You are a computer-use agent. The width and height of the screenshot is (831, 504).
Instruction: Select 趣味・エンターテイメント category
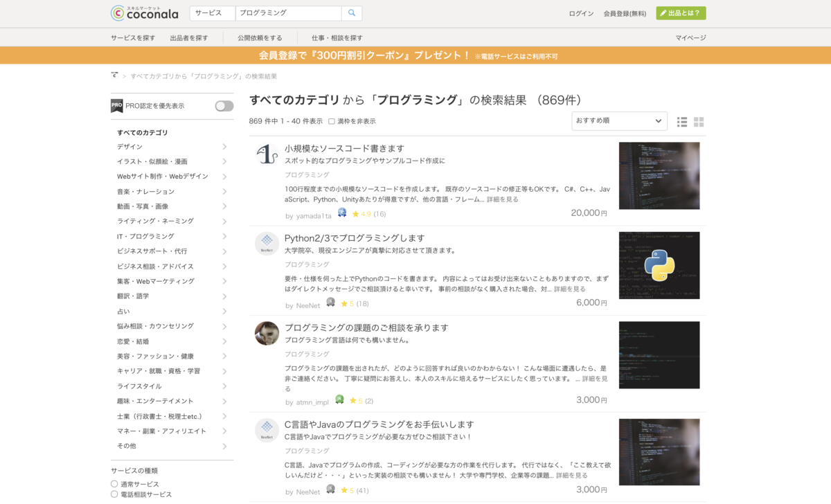[155, 401]
